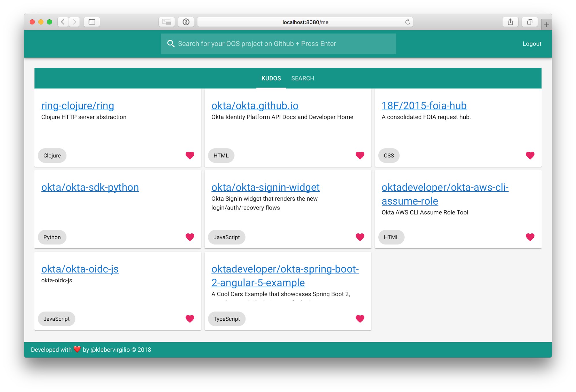Viewport: 576px width, 392px height.
Task: Toggle heart on okta/okta-oidc-js card
Action: 190,319
